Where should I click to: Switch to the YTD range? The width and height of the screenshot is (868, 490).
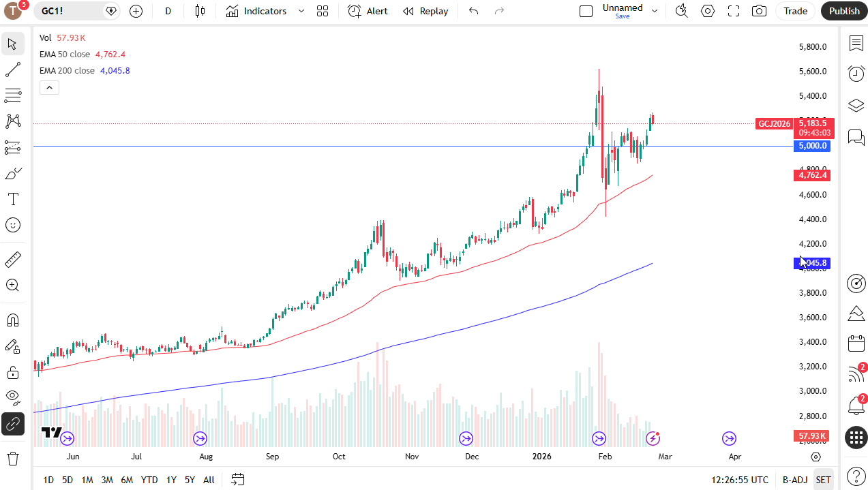click(149, 480)
